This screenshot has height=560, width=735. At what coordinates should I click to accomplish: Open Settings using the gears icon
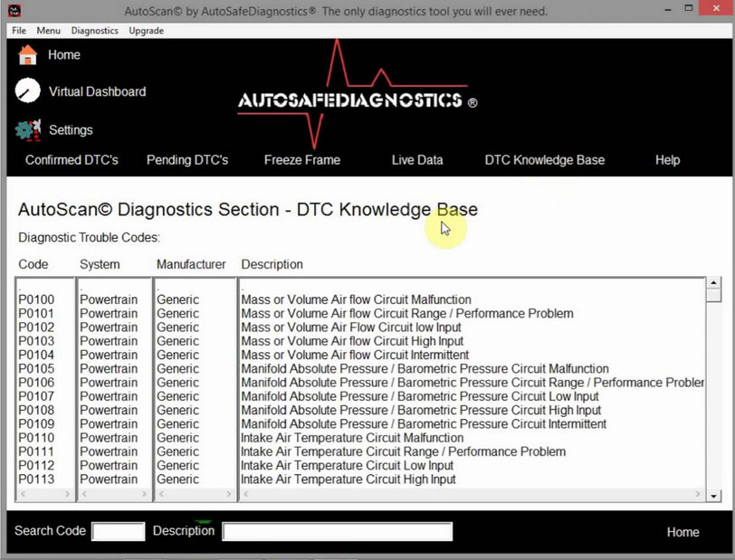(x=25, y=130)
